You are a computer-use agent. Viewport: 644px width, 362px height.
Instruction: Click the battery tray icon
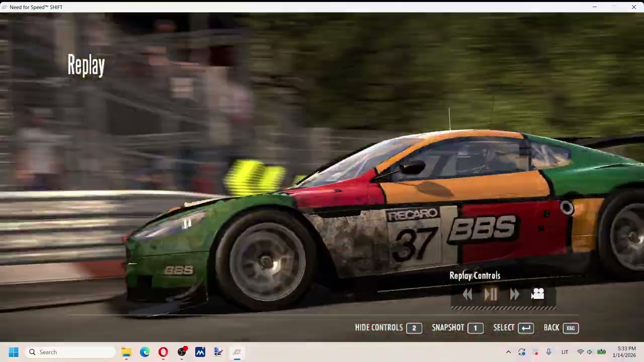click(601, 352)
